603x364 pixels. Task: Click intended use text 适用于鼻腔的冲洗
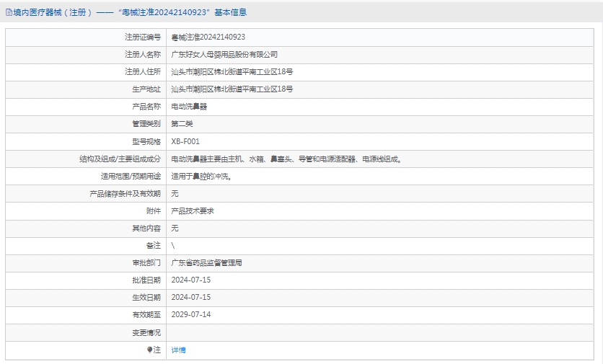click(201, 176)
